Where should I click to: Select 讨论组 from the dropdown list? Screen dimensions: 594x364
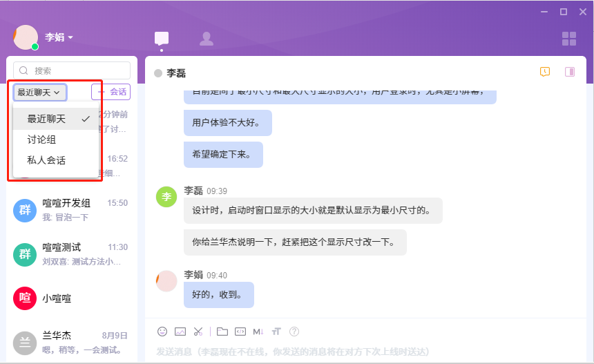(41, 140)
